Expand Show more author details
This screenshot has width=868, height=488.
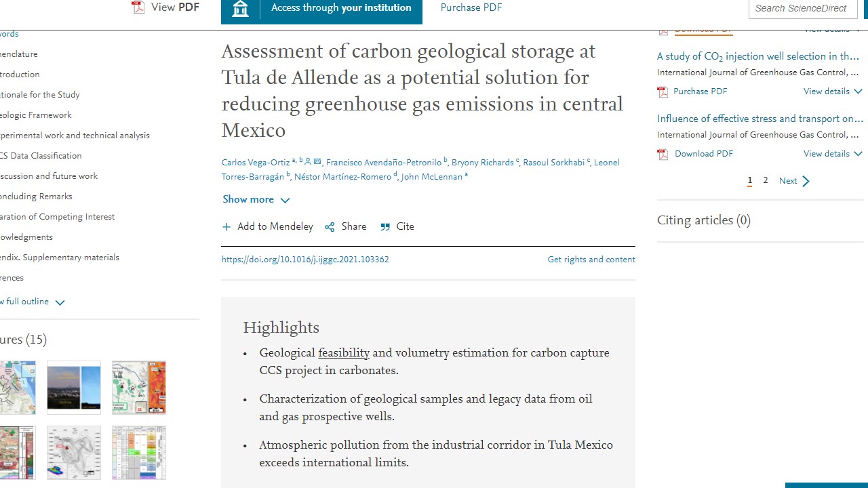pos(256,199)
